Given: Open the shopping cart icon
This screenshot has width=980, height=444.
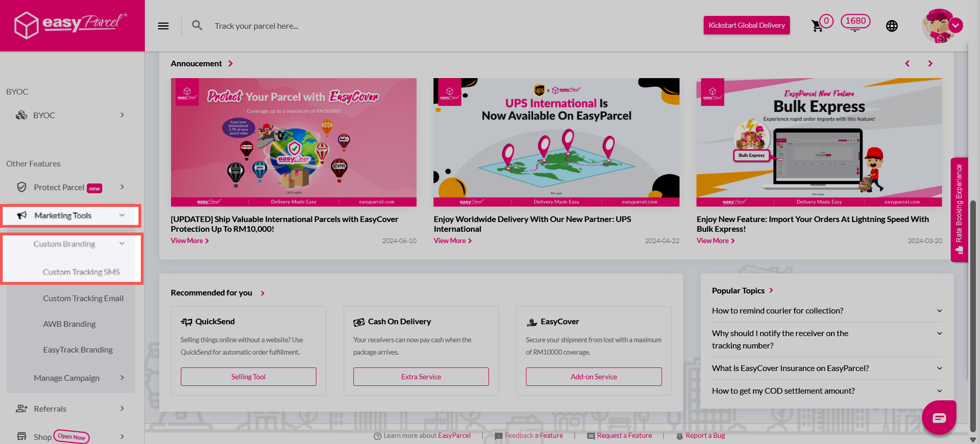Looking at the screenshot, I should (817, 26).
